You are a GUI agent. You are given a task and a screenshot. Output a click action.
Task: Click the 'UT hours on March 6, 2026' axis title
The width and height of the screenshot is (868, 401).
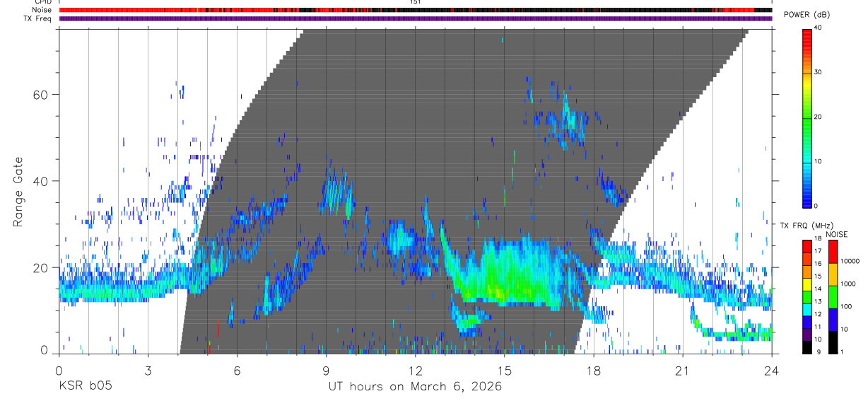[x=415, y=387]
